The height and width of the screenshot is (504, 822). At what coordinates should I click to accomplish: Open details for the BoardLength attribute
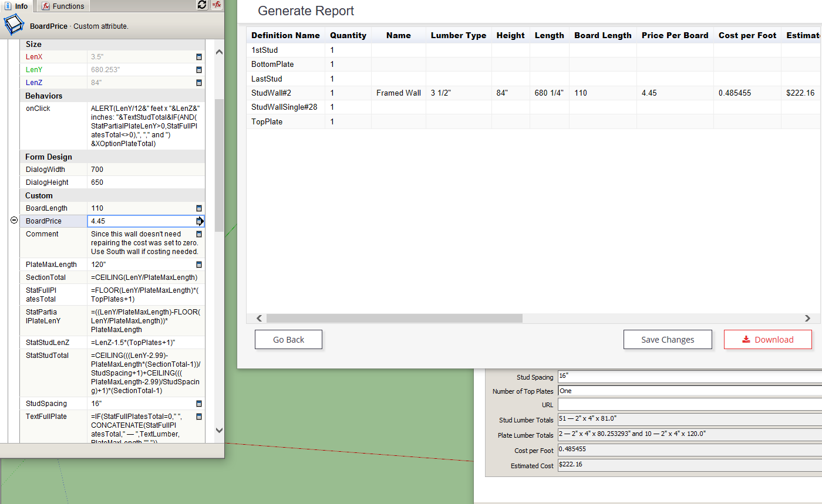(198, 208)
